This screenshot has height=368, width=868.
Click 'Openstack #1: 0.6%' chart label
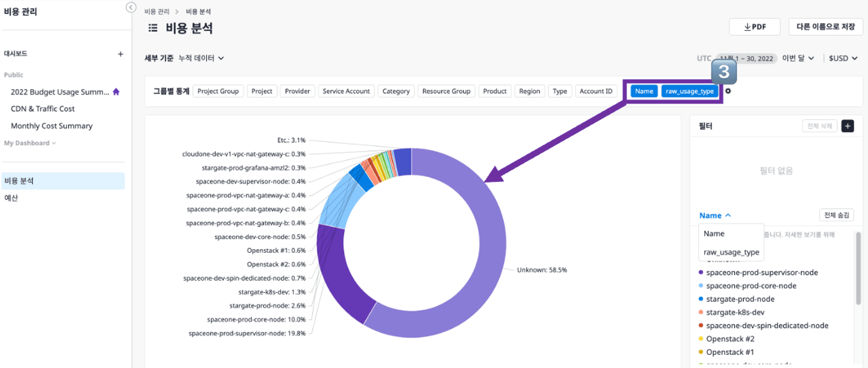point(276,251)
